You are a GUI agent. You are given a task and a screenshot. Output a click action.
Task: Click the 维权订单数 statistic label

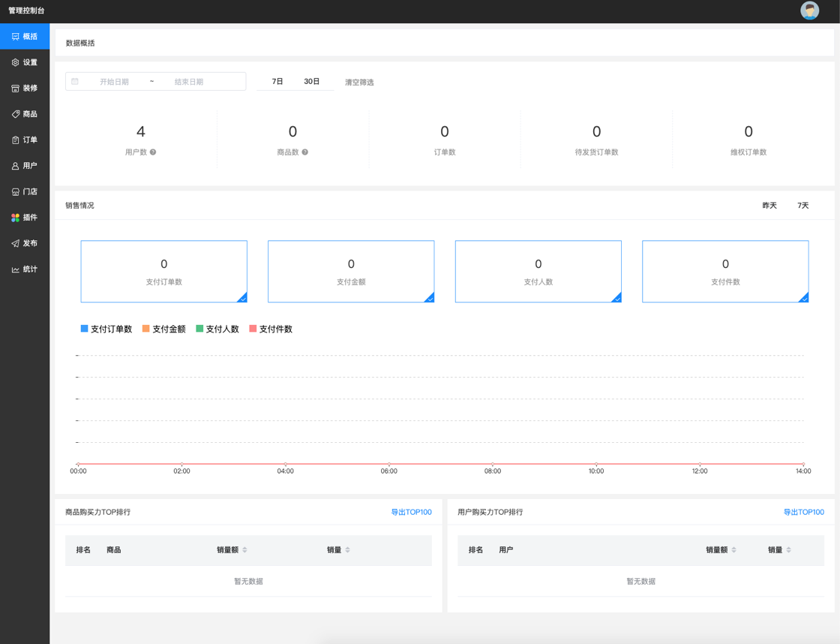coord(748,152)
